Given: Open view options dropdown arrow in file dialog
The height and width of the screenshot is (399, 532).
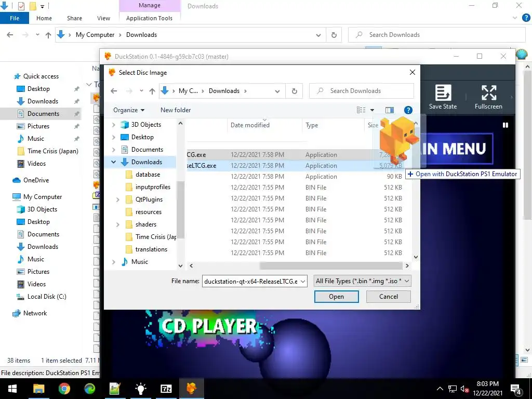Looking at the screenshot, I should [372, 110].
